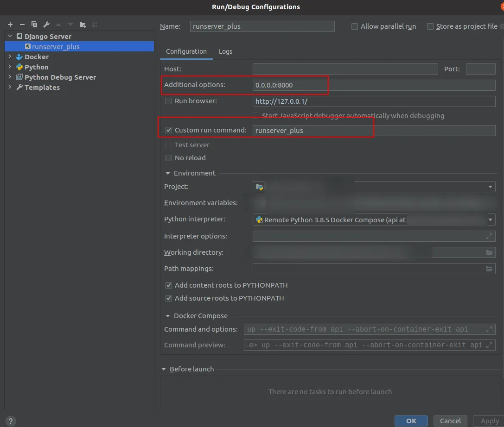Expand the Interpreter options field editor
Image resolution: width=504 pixels, height=427 pixels.
pos(489,236)
